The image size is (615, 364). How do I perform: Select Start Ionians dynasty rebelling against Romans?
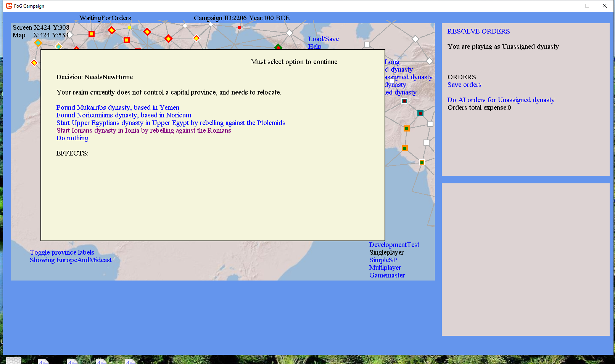(143, 130)
